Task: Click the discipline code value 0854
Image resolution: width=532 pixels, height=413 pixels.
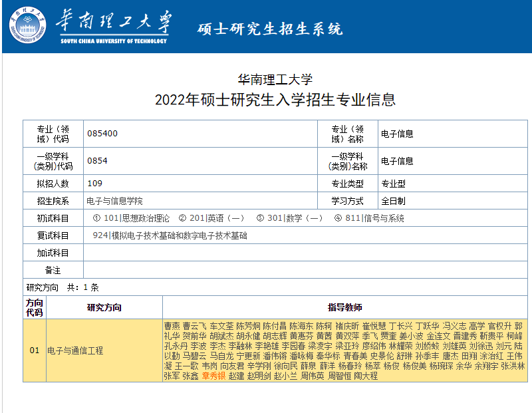Action: 97,161
